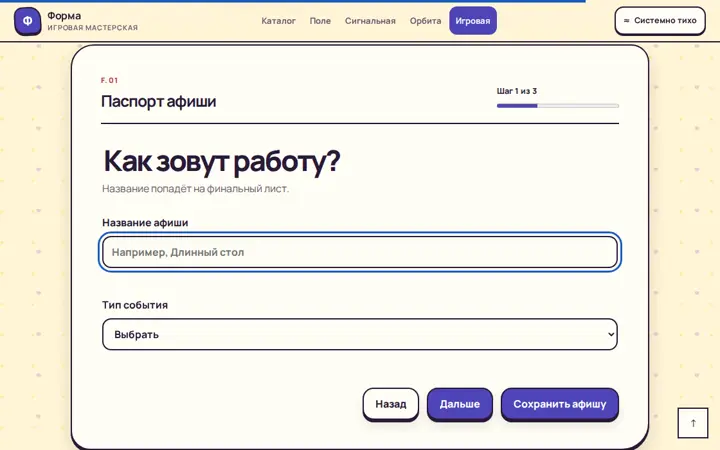Screen dimensions: 720x450
Task: Click the Паспорт афиши heading
Action: (158, 101)
